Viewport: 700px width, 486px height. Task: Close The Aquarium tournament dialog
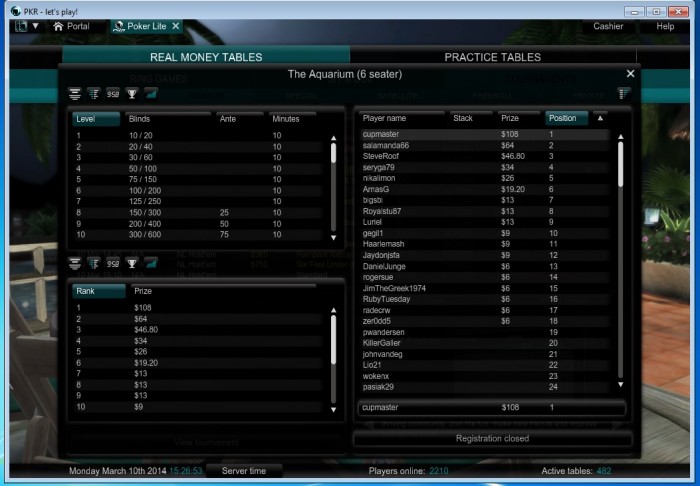630,74
